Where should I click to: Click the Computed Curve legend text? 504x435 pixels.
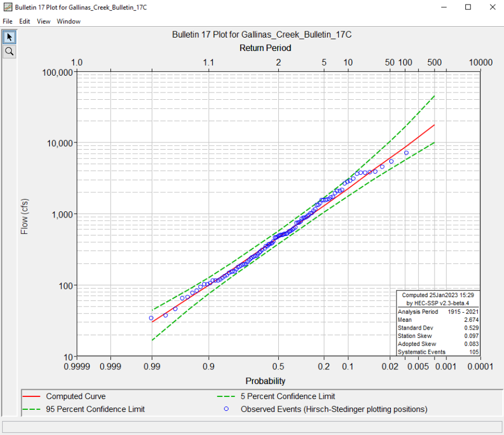[76, 396]
